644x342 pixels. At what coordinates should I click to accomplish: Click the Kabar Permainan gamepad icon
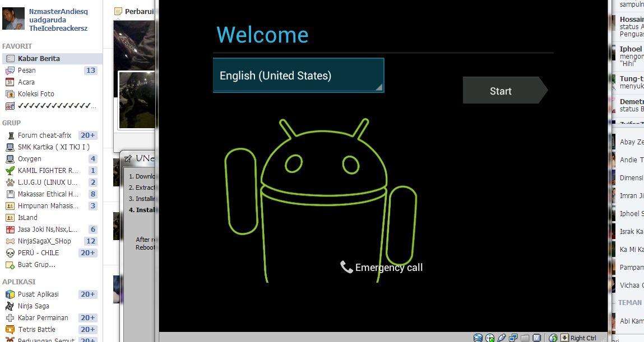click(x=10, y=318)
